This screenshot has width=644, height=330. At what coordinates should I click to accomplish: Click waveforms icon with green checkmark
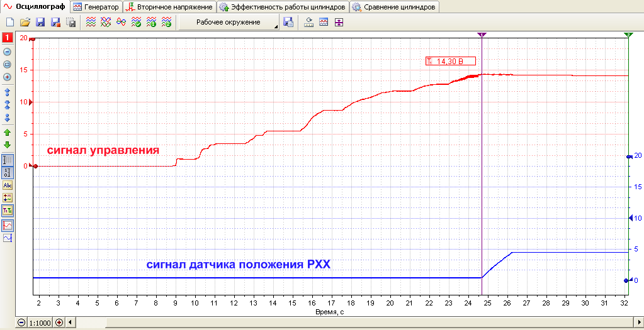[136, 23]
